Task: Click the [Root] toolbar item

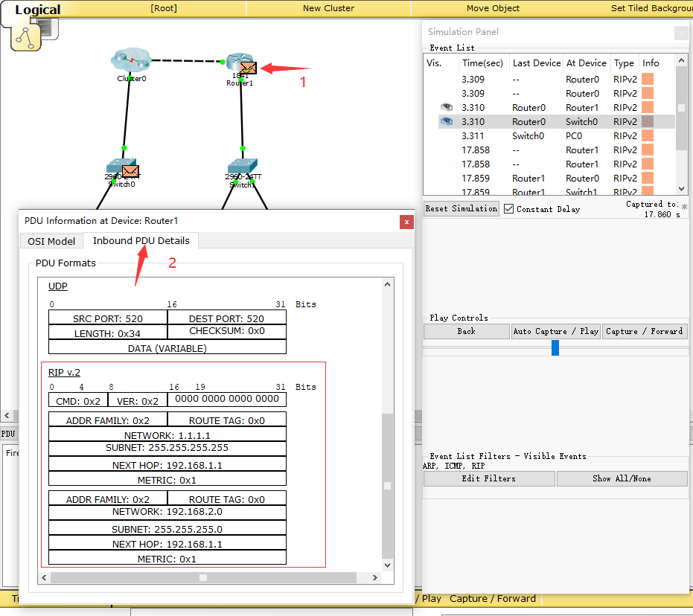Action: point(164,8)
